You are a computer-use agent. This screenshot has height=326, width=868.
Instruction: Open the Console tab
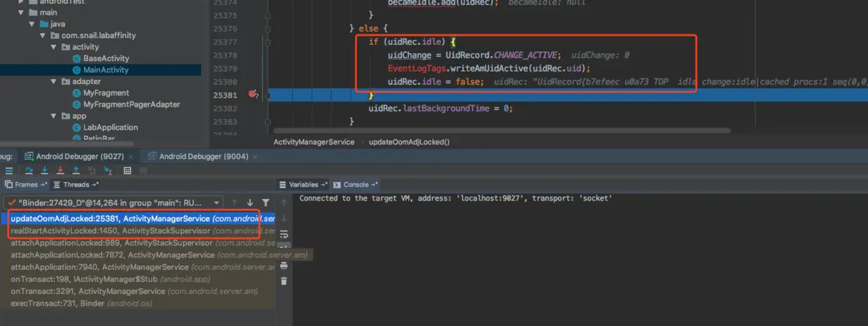tap(356, 184)
